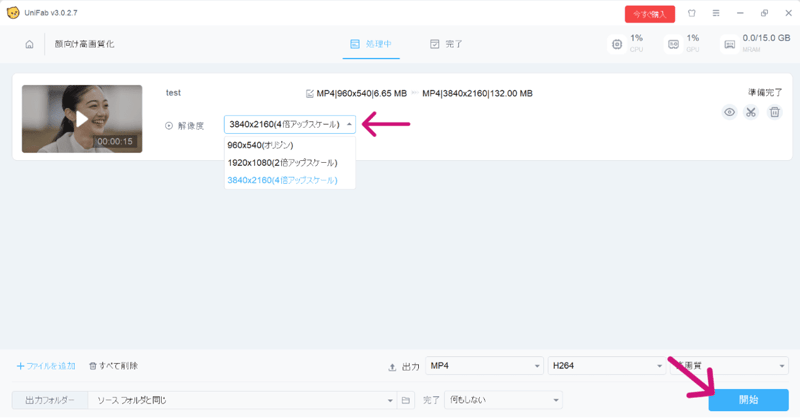Delete the test task with trash icon
Viewport: 800px width, 418px height.
774,112
